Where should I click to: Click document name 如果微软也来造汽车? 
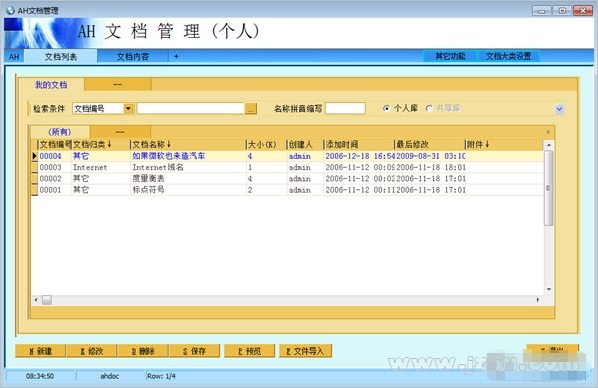tap(169, 156)
